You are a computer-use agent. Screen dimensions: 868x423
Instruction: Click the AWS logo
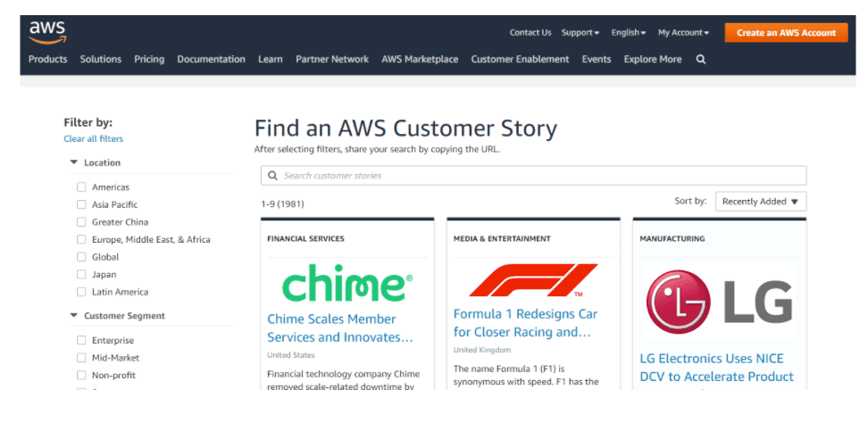[47, 33]
